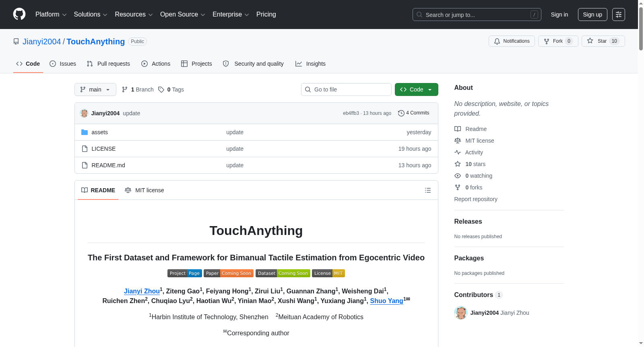Image resolution: width=644 pixels, height=347 pixels.
Task: Open the Jianyi2004 owner link
Action: click(41, 42)
